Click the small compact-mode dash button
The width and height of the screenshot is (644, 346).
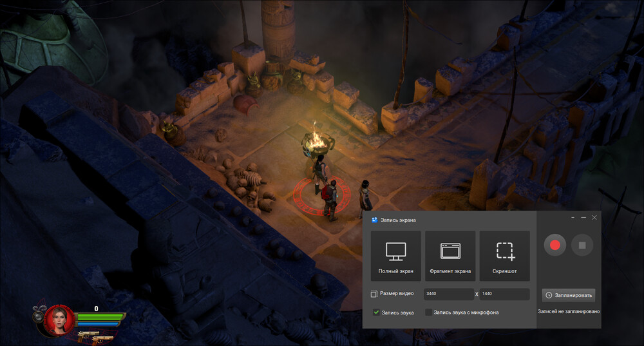coord(573,218)
